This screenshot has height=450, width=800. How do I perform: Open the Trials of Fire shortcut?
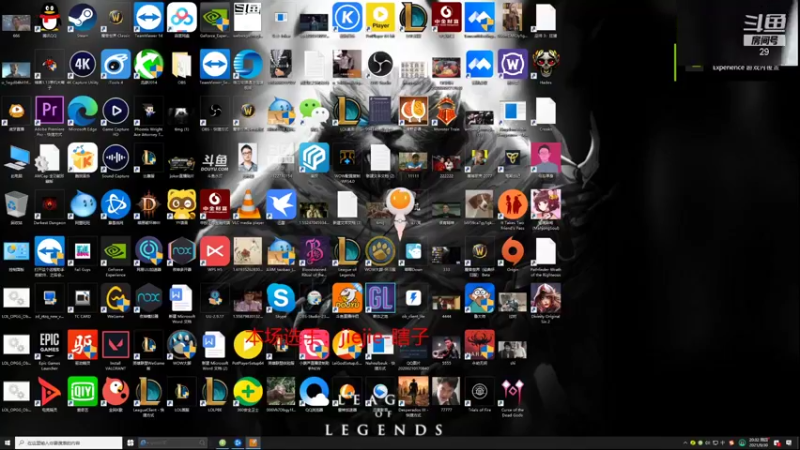[x=479, y=392]
